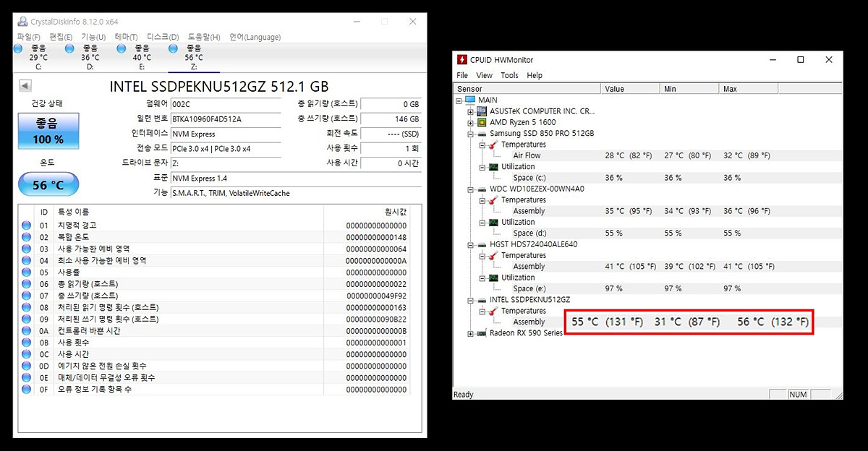
Task: Open the 파일(F) menu in CrystalDiskInfo
Action: 29,37
